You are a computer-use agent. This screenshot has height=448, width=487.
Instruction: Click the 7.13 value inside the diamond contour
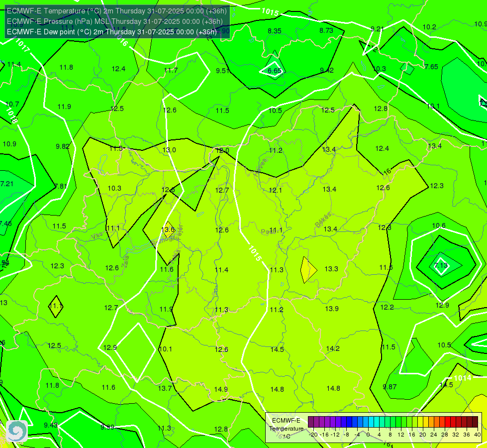441,265
